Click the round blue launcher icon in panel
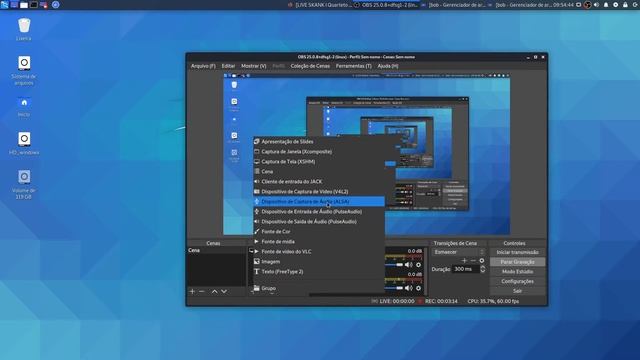Image resolution: width=640 pixels, height=360 pixels. (x=56, y=5)
